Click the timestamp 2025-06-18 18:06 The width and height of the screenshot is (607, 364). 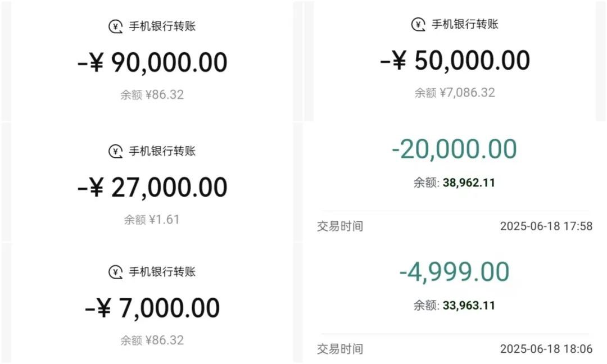547,349
